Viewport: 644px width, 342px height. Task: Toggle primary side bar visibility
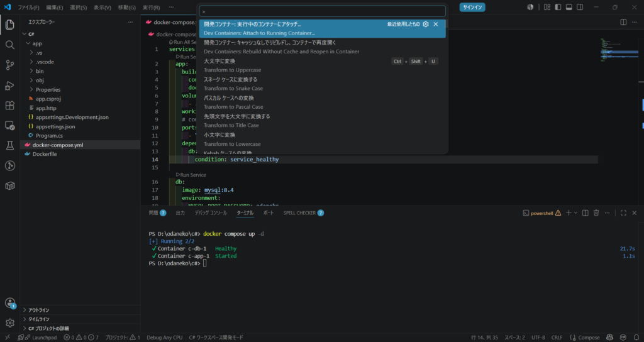coord(558,7)
